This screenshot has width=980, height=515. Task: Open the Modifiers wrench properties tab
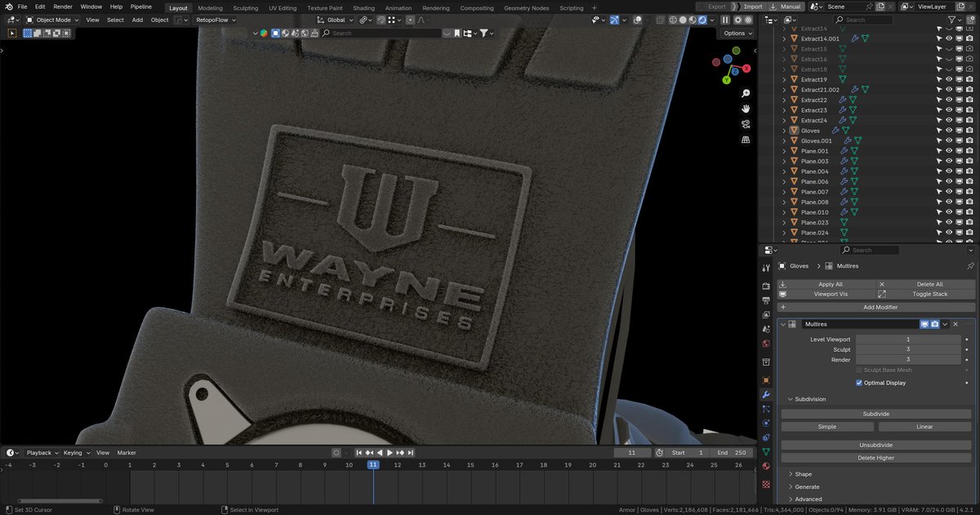766,394
